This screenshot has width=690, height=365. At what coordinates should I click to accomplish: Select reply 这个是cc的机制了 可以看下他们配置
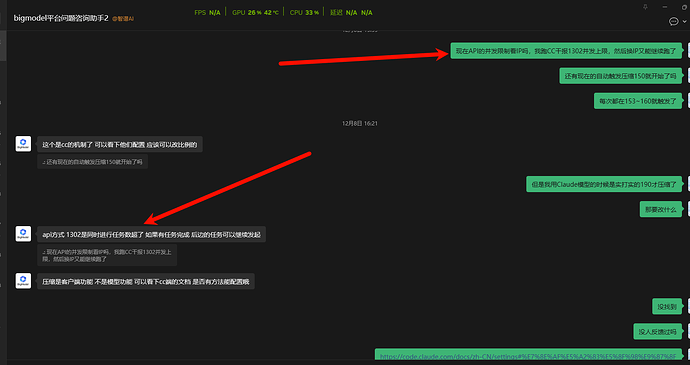120,144
